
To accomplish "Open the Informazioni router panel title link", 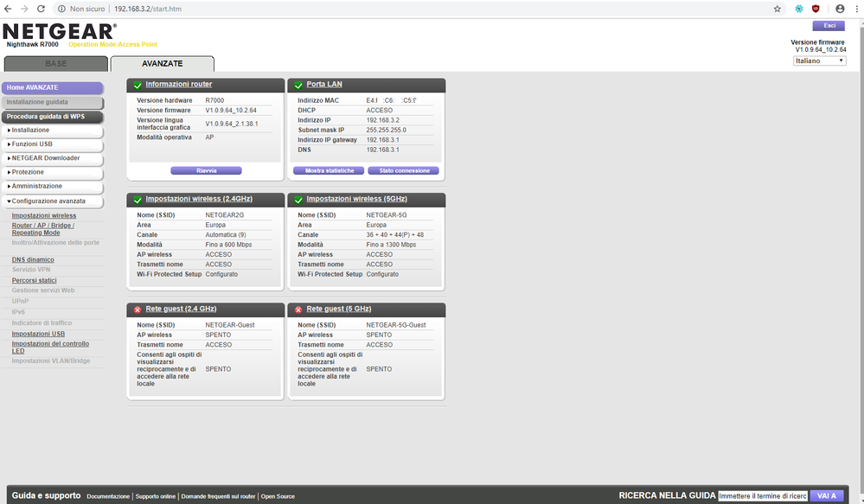I will click(x=178, y=84).
